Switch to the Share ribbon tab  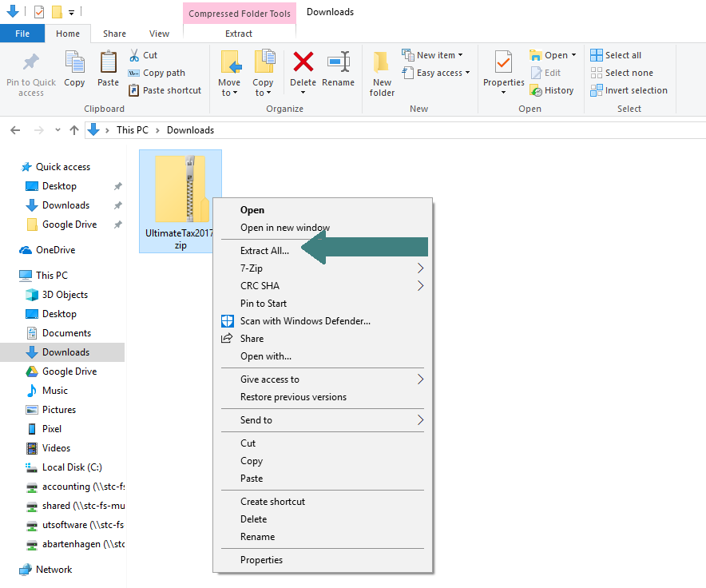114,34
